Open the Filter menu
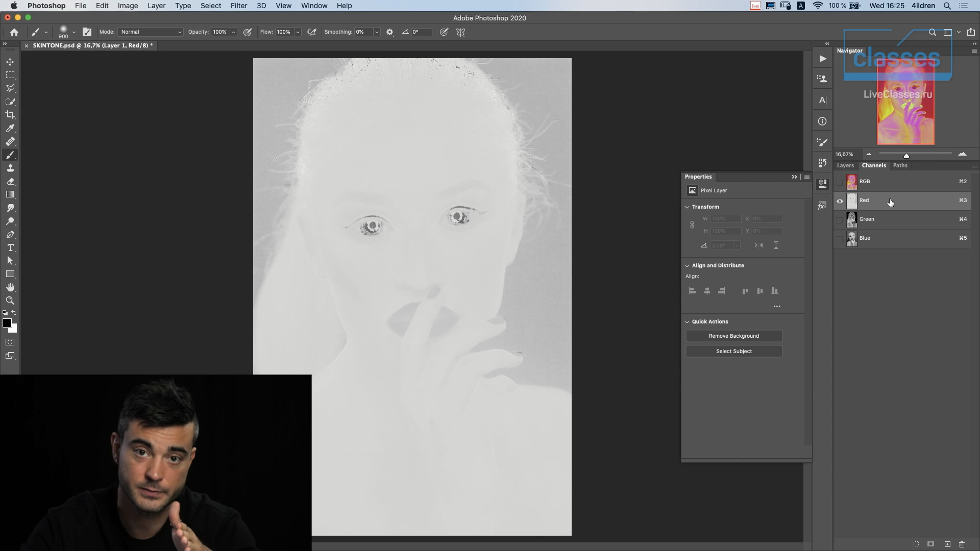This screenshot has height=551, width=980. pyautogui.click(x=238, y=6)
